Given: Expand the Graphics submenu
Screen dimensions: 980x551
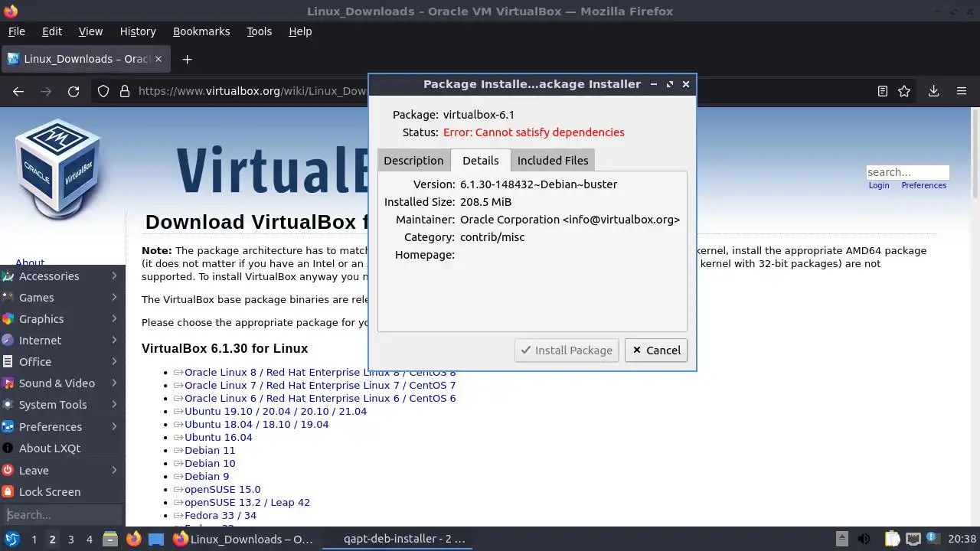Looking at the screenshot, I should (61, 318).
